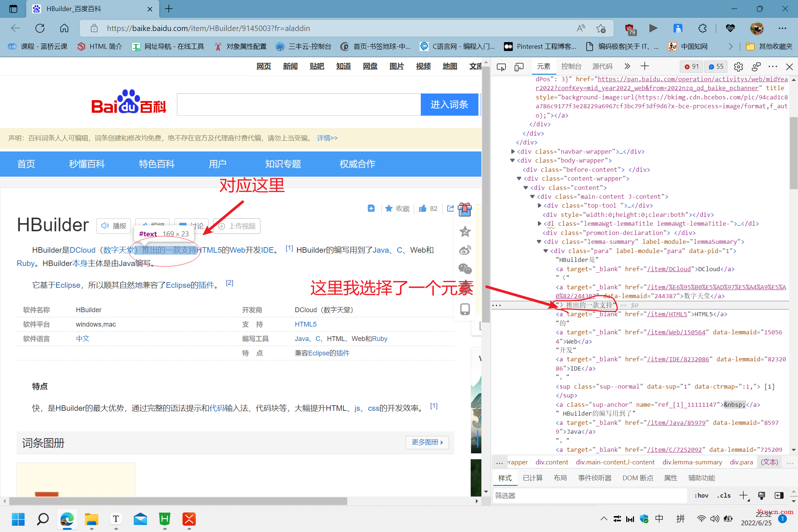
Task: Click the 更多图册 button
Action: tap(427, 442)
